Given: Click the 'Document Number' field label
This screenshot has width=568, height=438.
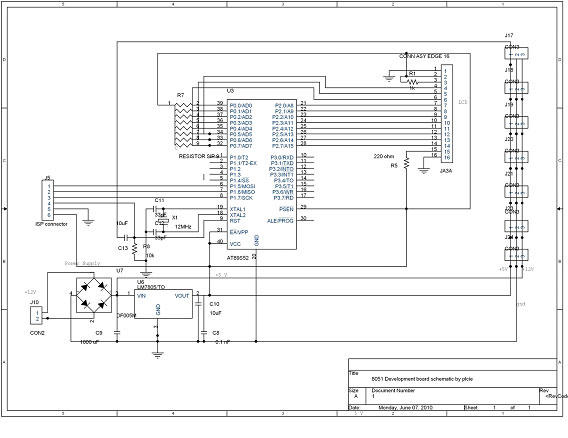Looking at the screenshot, I should pos(393,390).
